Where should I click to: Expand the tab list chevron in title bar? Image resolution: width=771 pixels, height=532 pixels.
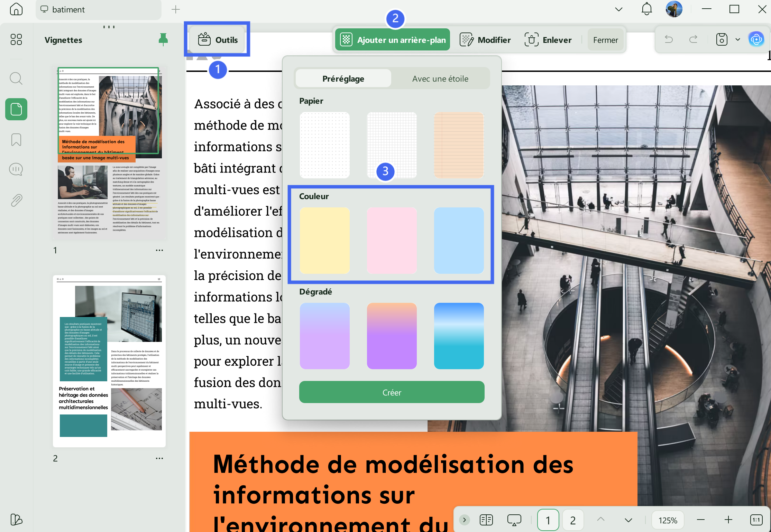tap(619, 9)
